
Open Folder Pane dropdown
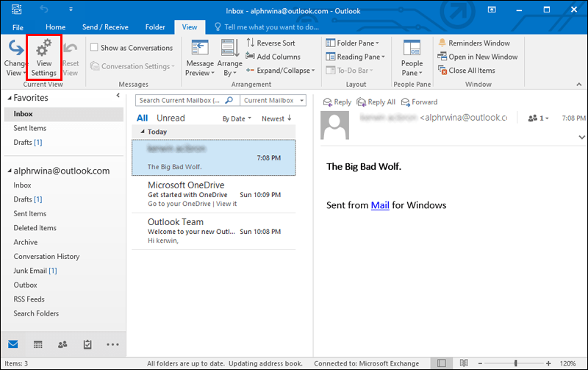pyautogui.click(x=353, y=43)
